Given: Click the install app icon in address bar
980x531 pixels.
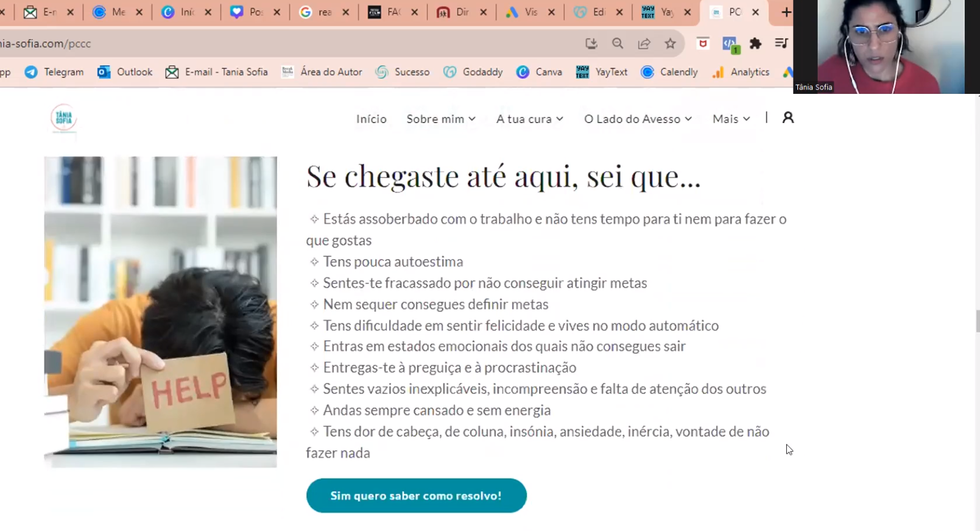Looking at the screenshot, I should [x=591, y=43].
